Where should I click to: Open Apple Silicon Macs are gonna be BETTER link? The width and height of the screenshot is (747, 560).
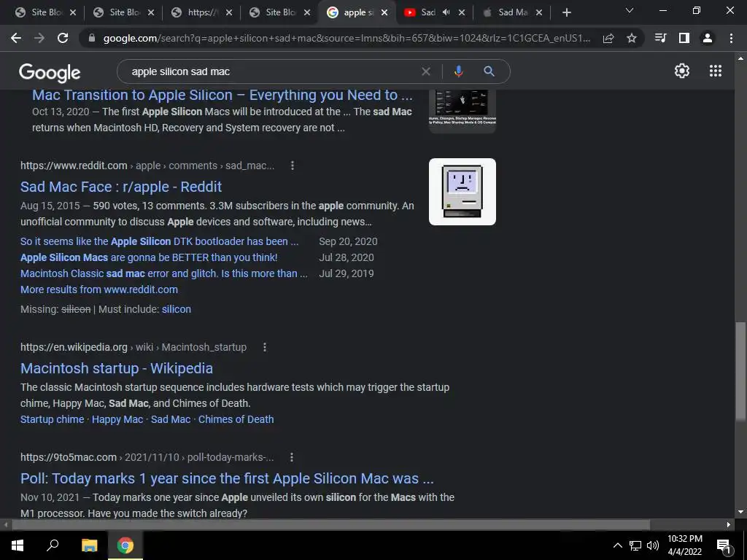coord(149,257)
